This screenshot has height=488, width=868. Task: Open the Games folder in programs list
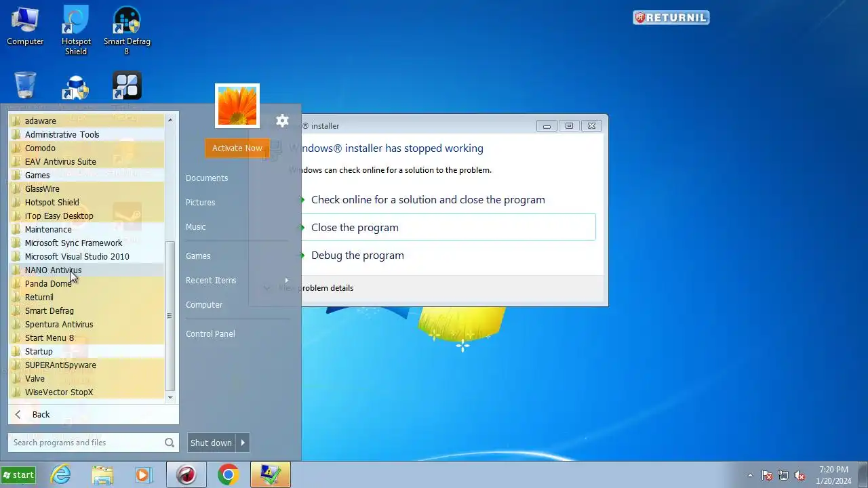(86, 175)
